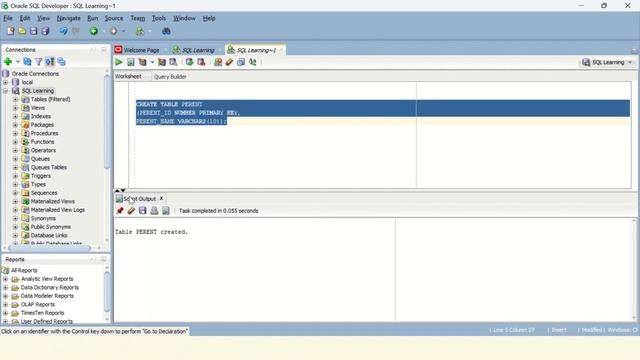
Task: Click the SQL Tuning Advisor icon
Action: click(x=173, y=62)
